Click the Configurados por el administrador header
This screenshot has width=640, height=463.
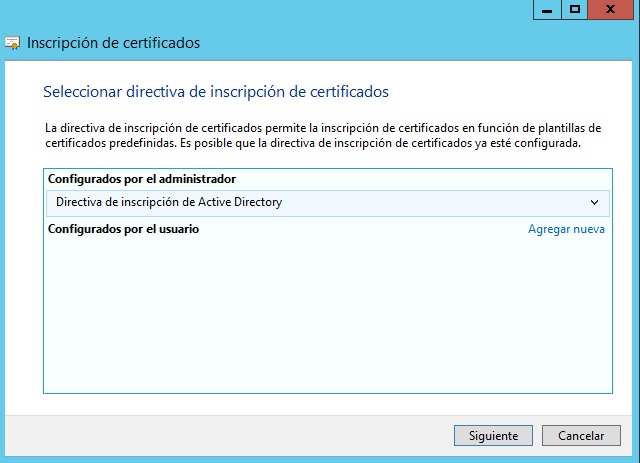coord(142,179)
